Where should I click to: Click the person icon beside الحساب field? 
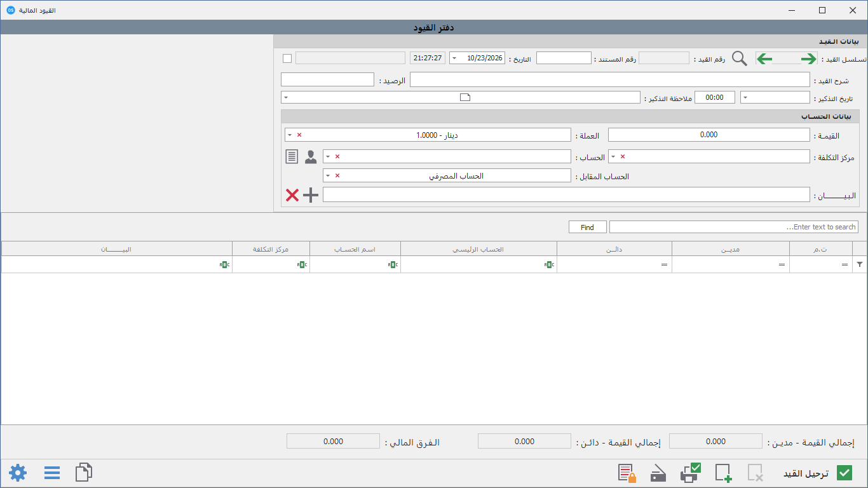pos(311,157)
